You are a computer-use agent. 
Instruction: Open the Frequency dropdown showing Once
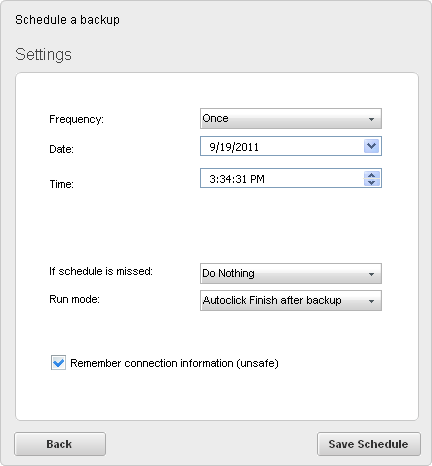291,118
